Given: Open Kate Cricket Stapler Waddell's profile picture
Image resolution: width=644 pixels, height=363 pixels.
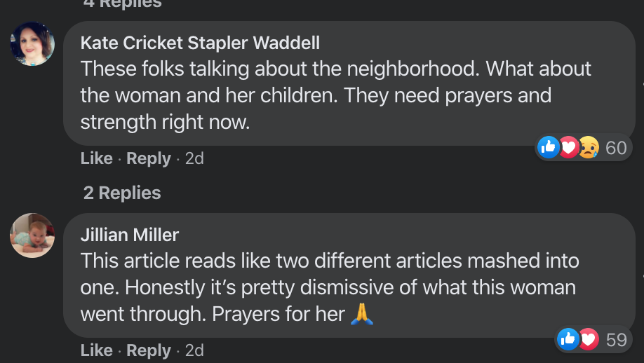Looking at the screenshot, I should pos(32,43).
